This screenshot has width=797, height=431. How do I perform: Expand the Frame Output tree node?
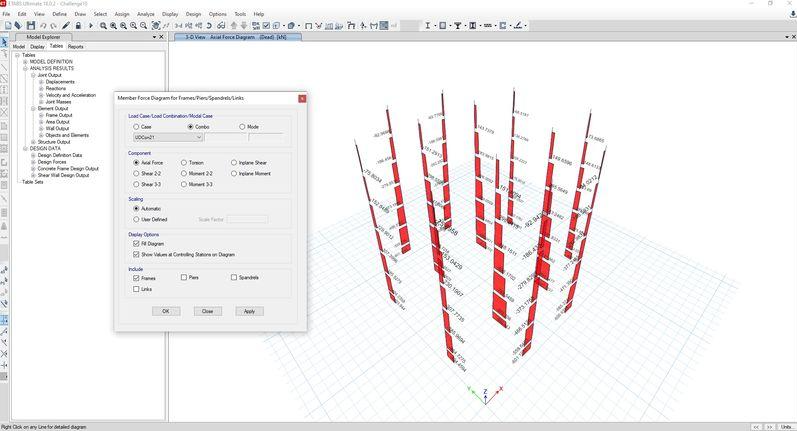[41, 115]
